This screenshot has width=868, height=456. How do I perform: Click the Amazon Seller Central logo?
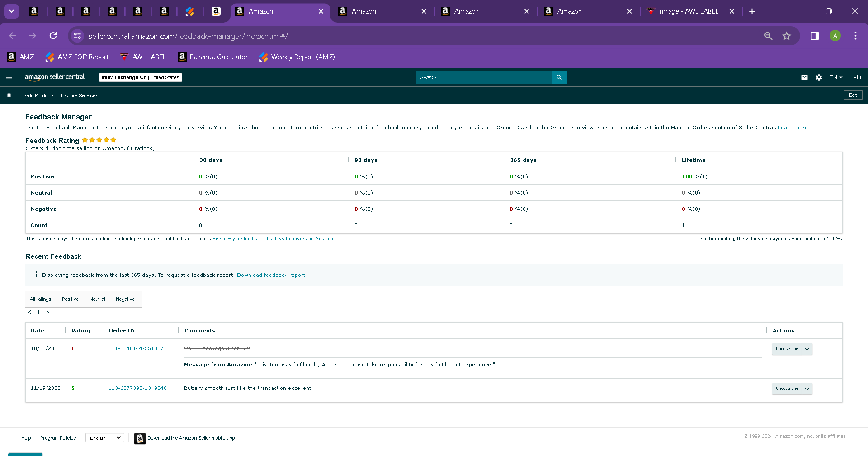pos(55,77)
